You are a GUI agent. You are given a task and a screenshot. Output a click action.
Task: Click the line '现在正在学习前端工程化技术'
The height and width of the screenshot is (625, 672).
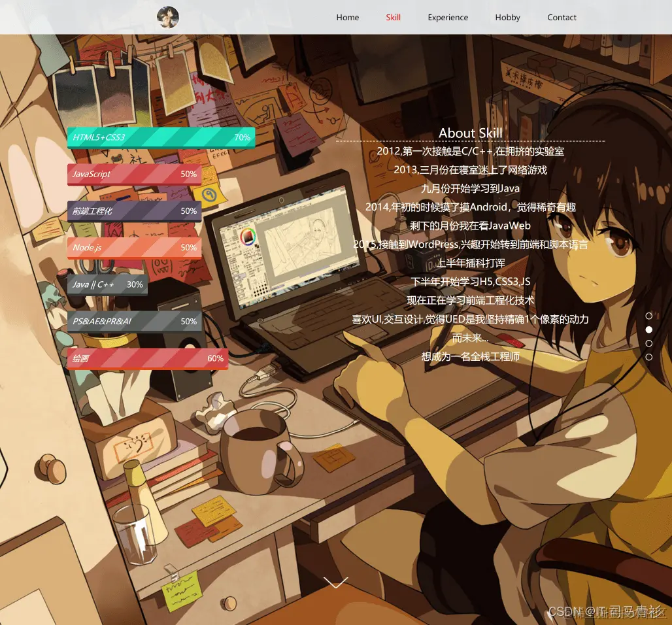point(470,301)
